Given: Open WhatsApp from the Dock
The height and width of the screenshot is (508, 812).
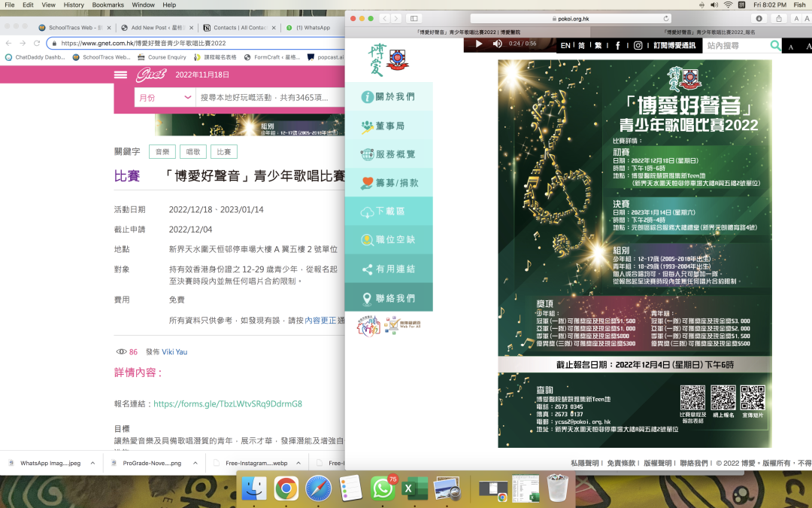Looking at the screenshot, I should tap(383, 488).
